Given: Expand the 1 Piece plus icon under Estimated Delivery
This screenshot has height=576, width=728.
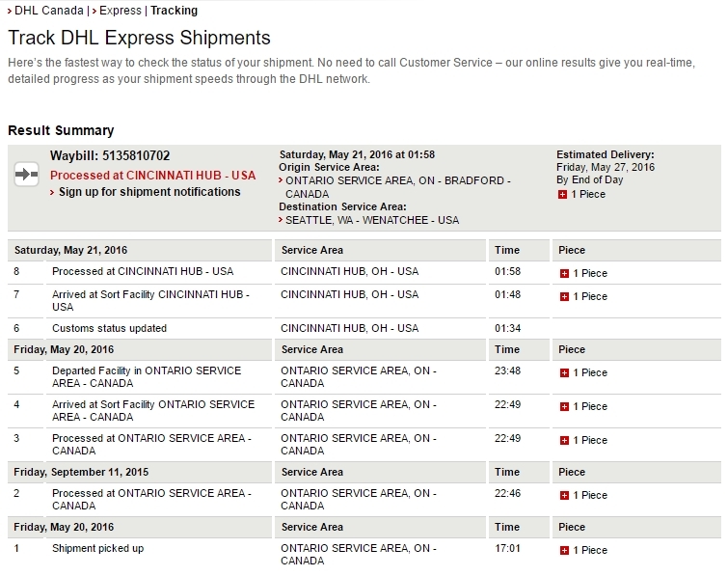Looking at the screenshot, I should click(562, 195).
